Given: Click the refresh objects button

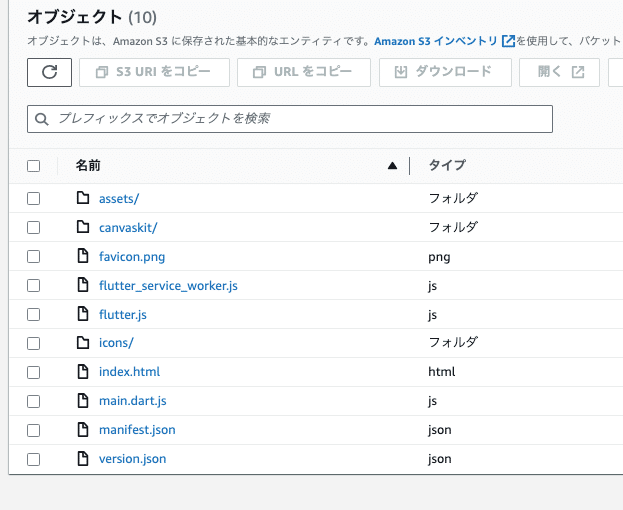Looking at the screenshot, I should tap(50, 72).
